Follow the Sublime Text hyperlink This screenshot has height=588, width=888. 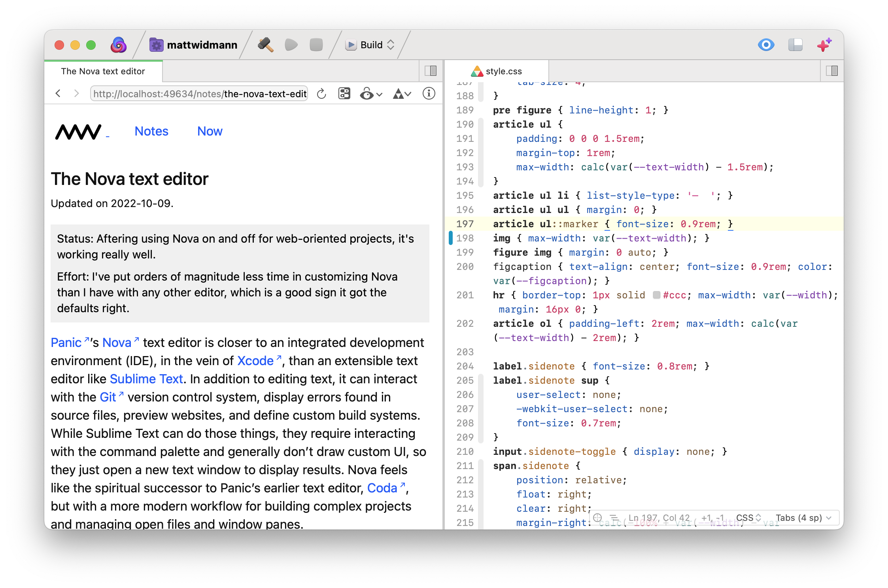coord(146,379)
